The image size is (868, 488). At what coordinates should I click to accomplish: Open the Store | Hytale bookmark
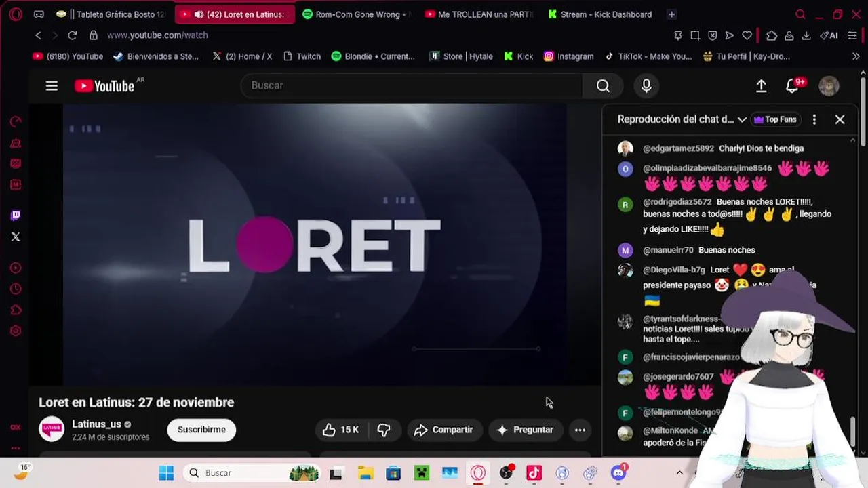(x=461, y=56)
